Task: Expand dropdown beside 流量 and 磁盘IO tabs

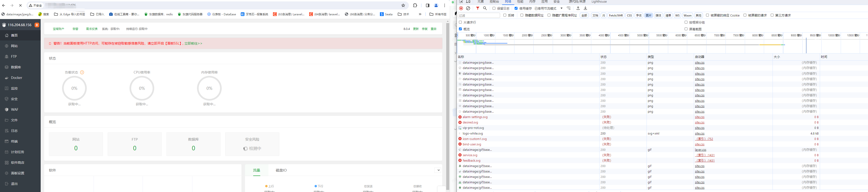Action: (x=438, y=170)
